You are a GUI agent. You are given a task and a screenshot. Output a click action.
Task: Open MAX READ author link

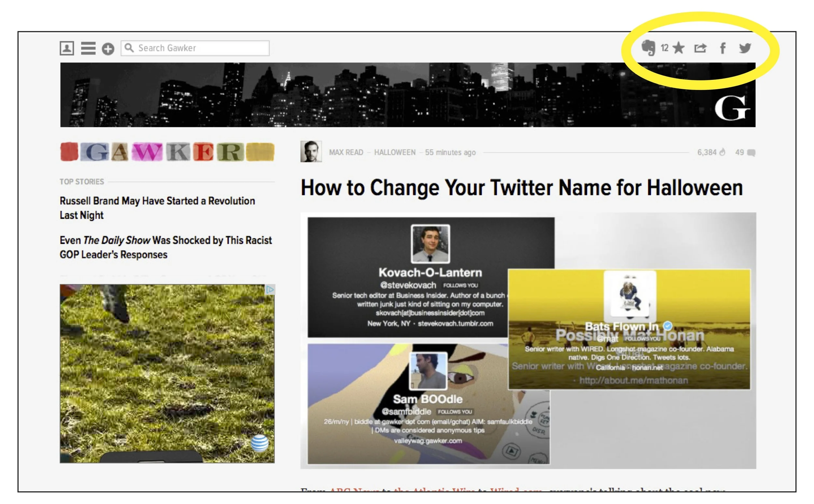[x=346, y=152]
